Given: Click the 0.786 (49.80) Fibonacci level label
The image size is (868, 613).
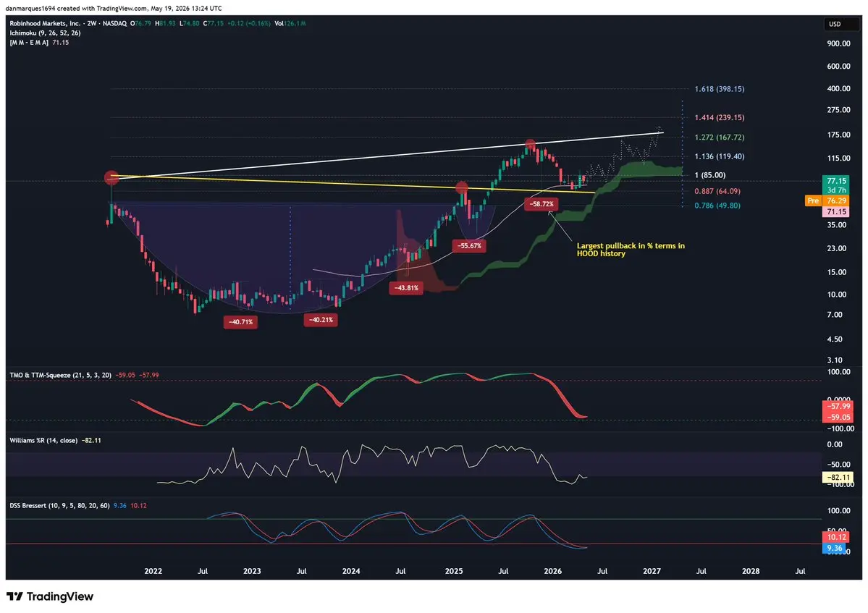Looking at the screenshot, I should point(717,206).
